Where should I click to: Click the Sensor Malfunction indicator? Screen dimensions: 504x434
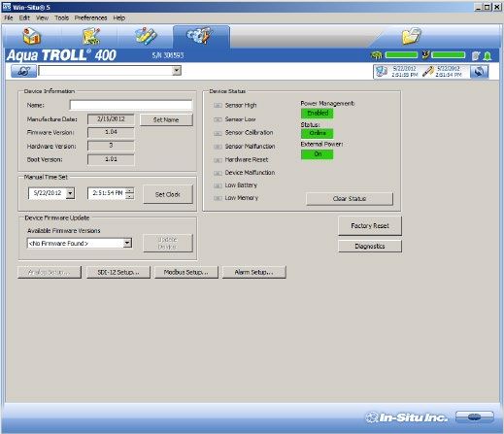click(x=218, y=147)
